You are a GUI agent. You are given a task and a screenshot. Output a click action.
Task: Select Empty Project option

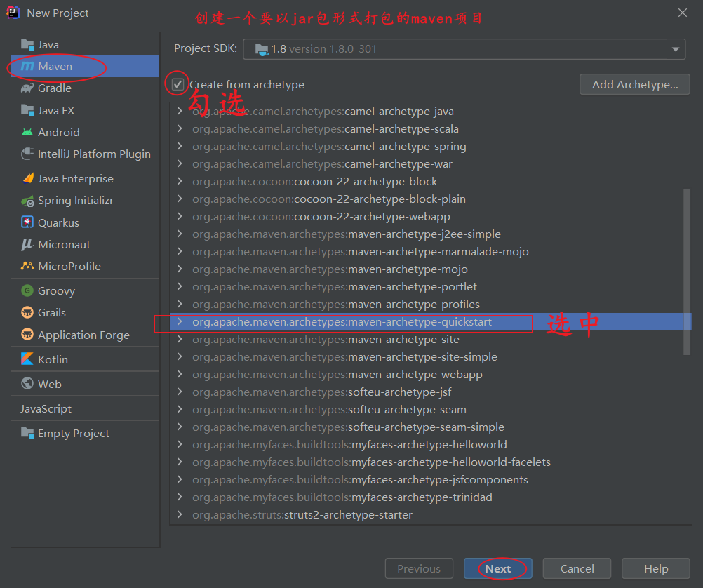(x=85, y=433)
